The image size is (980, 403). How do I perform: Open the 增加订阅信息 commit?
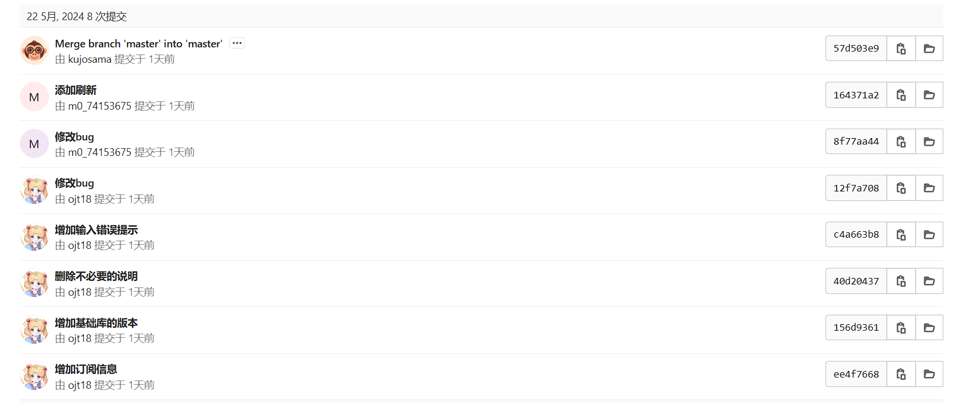coord(86,369)
